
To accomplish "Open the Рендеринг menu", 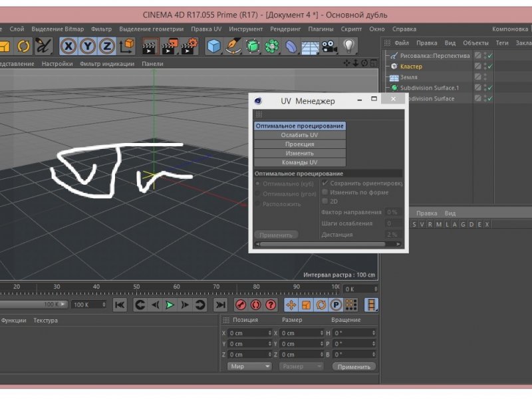I will (285, 29).
